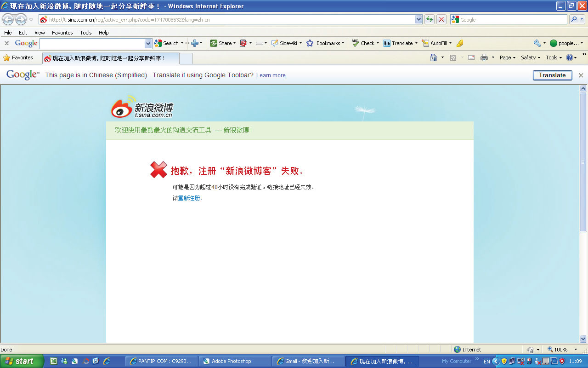The width and height of the screenshot is (588, 368).
Task: Click the Internet security zone status
Action: (468, 350)
